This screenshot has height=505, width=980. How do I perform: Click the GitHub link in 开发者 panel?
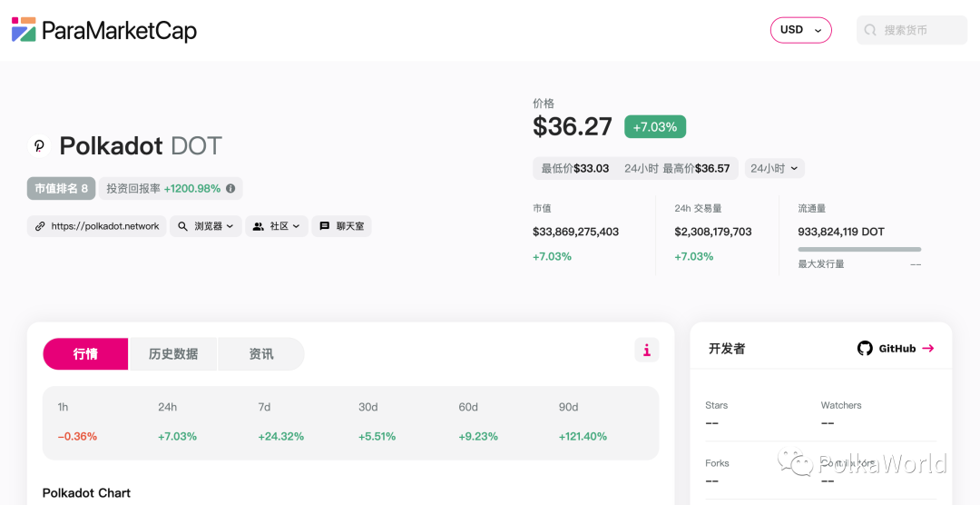click(896, 349)
